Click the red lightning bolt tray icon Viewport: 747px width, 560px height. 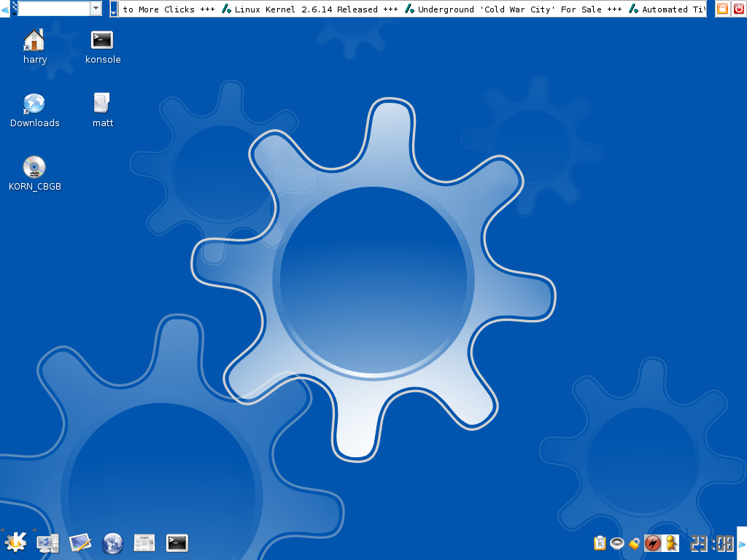coord(653,542)
